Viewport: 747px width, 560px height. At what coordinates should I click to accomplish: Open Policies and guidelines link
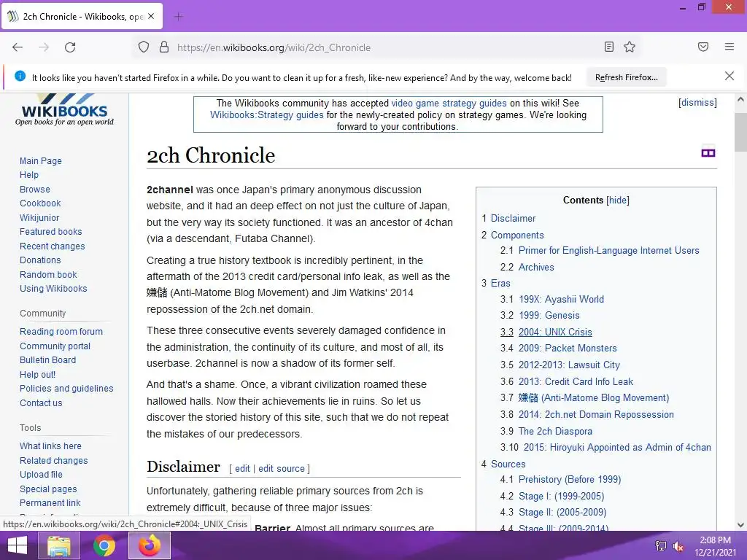click(66, 388)
